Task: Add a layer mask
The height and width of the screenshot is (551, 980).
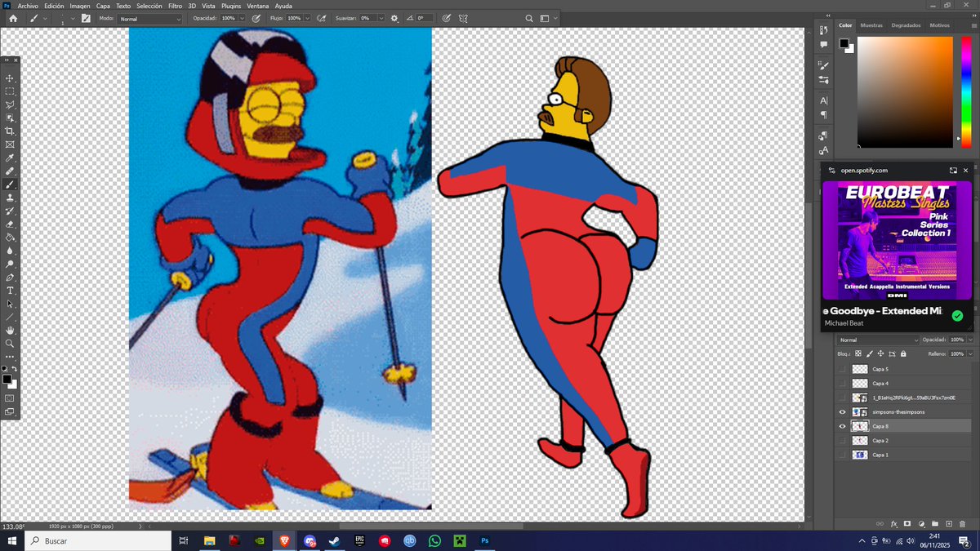Action: click(907, 523)
